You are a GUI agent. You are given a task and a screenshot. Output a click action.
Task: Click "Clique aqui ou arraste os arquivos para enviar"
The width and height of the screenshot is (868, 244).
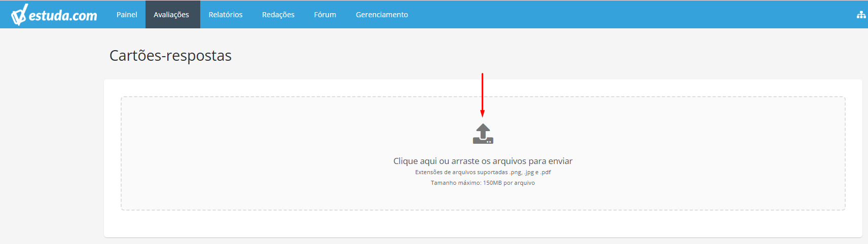[x=483, y=161]
